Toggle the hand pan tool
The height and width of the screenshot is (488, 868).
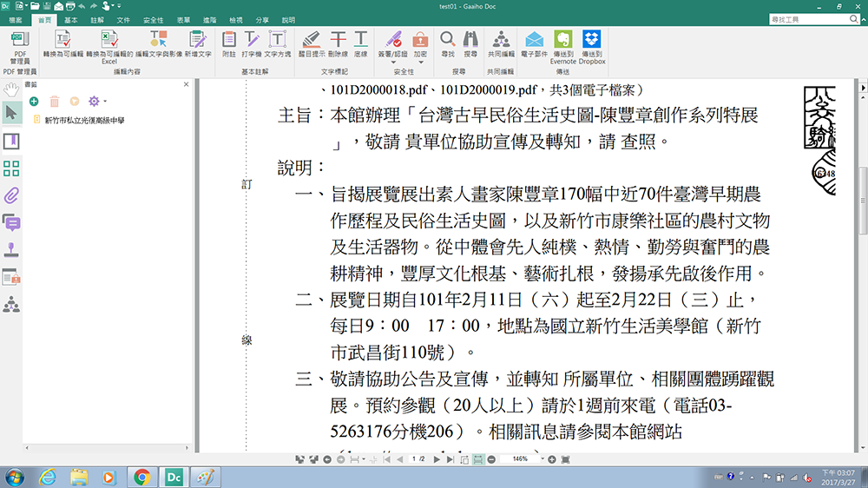[x=12, y=89]
